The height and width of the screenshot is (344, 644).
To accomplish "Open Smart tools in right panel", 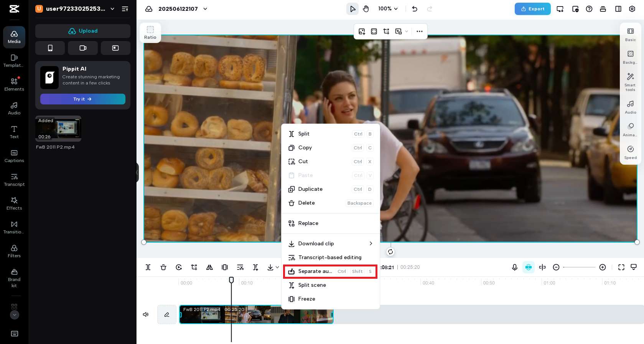I will click(630, 82).
